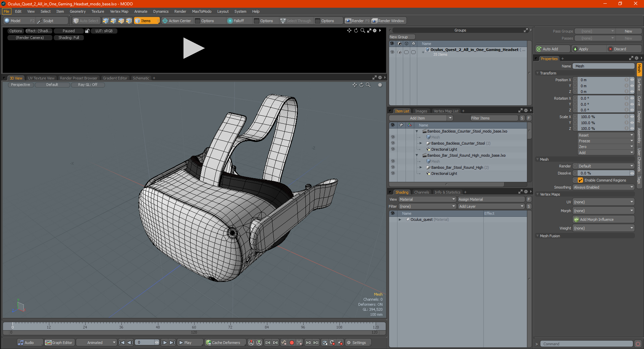This screenshot has width=644, height=349.
Task: Zoom the 3D viewport with magnifier icon
Action: pyautogui.click(x=368, y=85)
